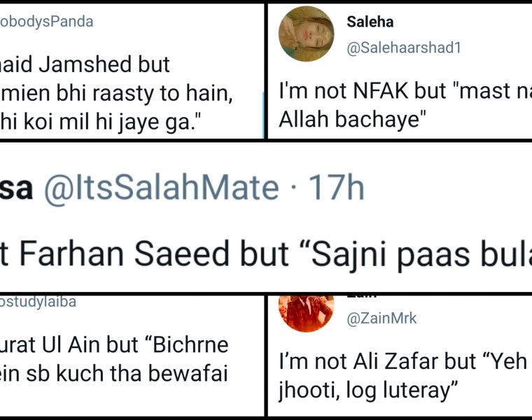Image resolution: width=532 pixels, height=420 pixels.
Task: Open the Farhan Saeed "Sajni paas" tweet text
Action: pos(266,254)
